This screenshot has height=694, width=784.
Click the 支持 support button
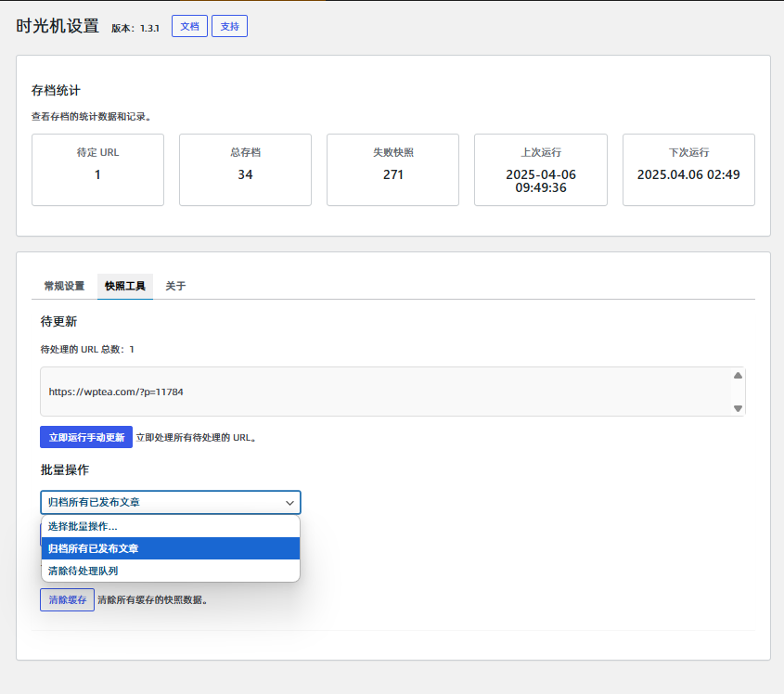coord(229,26)
